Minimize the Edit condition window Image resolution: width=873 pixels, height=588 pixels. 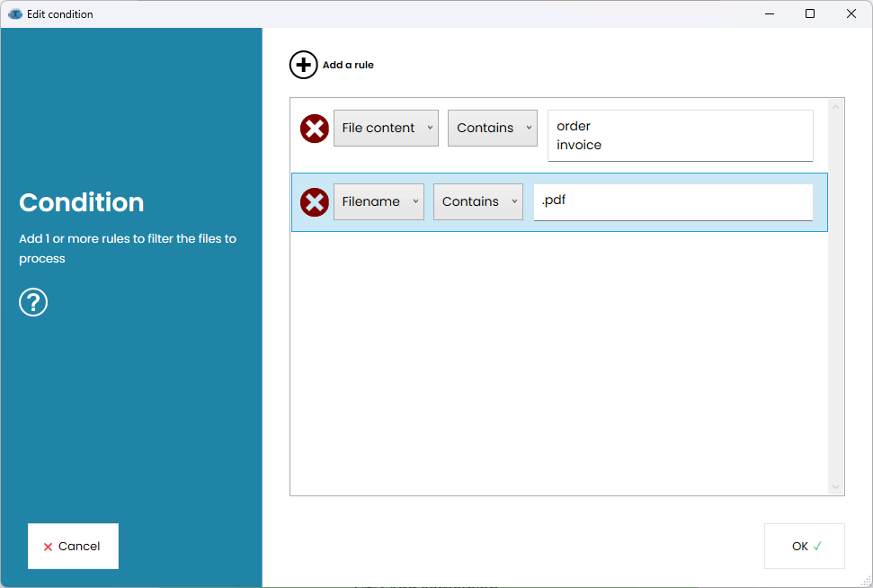pyautogui.click(x=771, y=14)
